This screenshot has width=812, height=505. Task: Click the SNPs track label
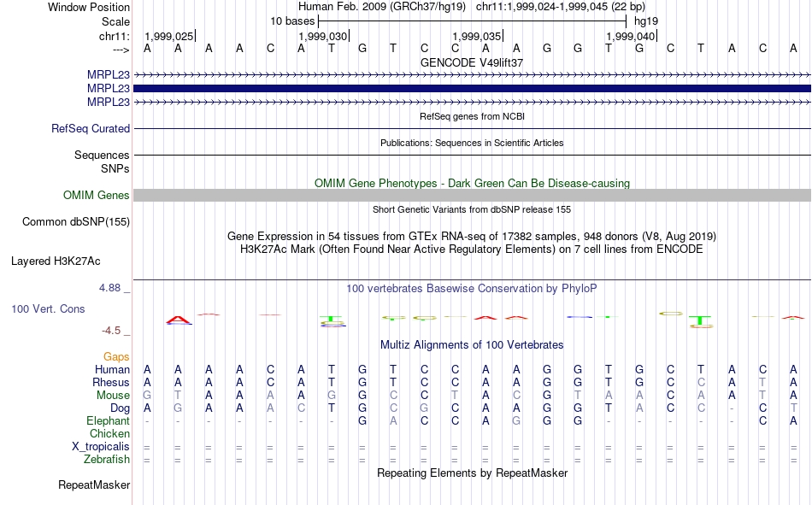(x=115, y=169)
